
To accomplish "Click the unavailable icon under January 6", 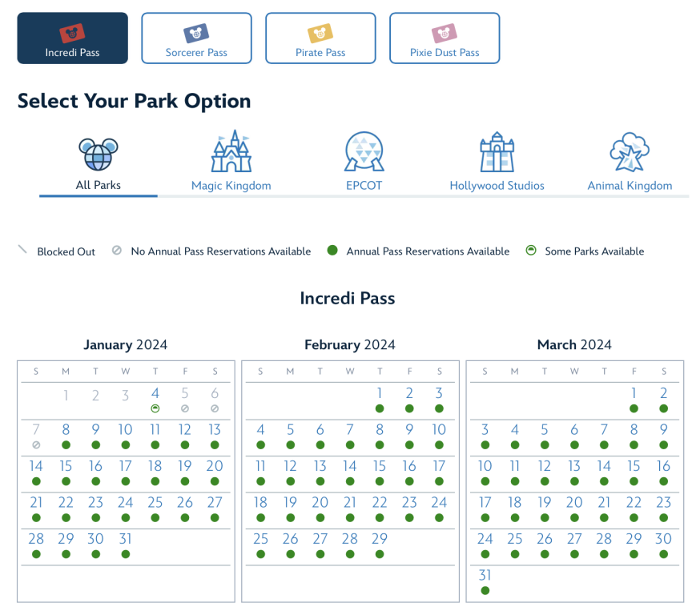I will (x=215, y=408).
